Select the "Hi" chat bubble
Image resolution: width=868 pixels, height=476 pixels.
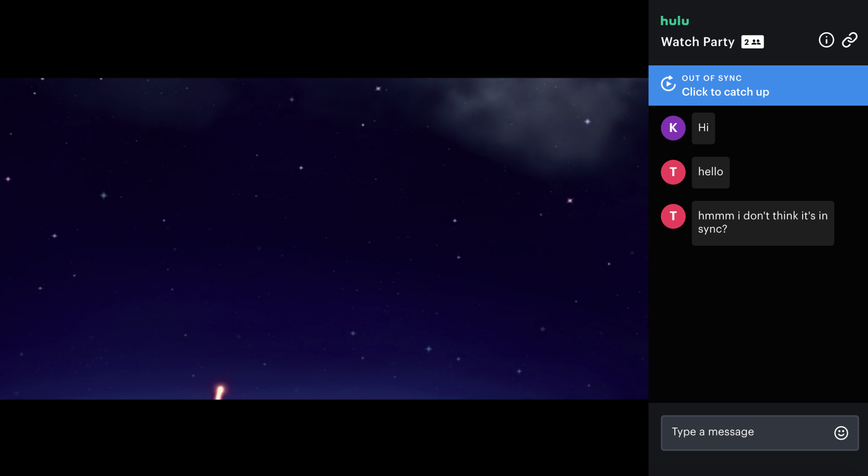point(703,128)
